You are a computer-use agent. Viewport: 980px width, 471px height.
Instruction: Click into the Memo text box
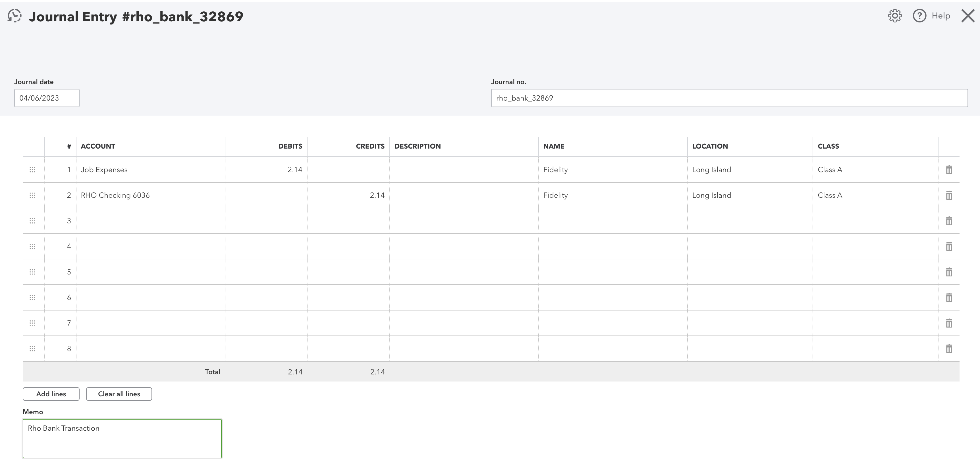tap(122, 439)
